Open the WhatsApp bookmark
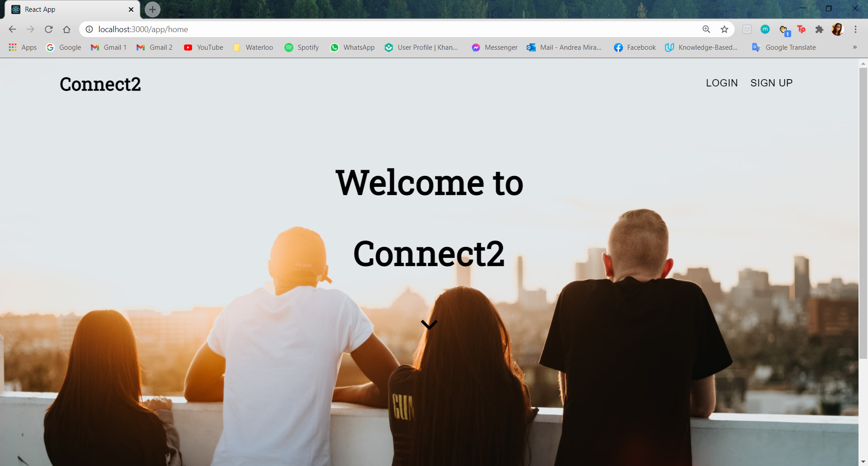The width and height of the screenshot is (868, 466). 353,48
